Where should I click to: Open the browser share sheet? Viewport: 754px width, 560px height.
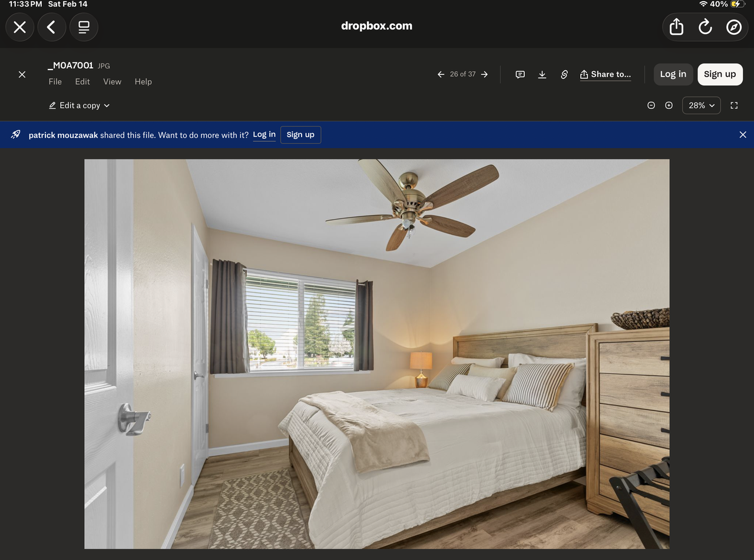(x=676, y=27)
